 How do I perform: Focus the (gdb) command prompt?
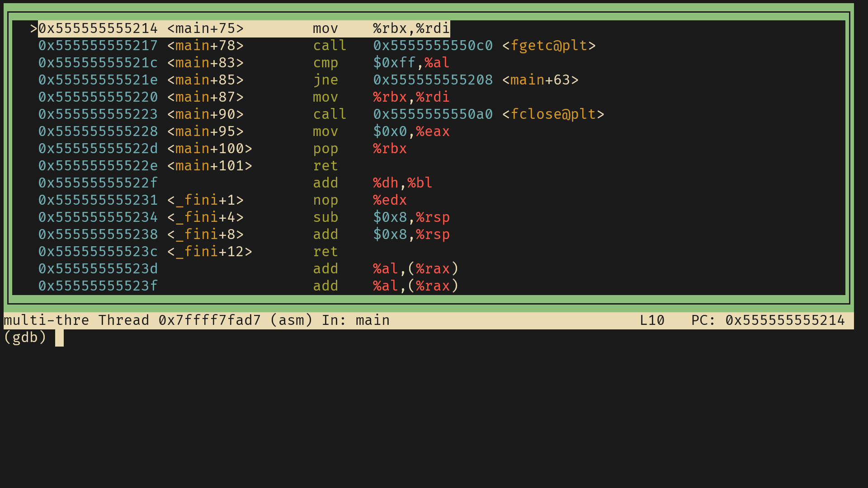[x=59, y=338]
